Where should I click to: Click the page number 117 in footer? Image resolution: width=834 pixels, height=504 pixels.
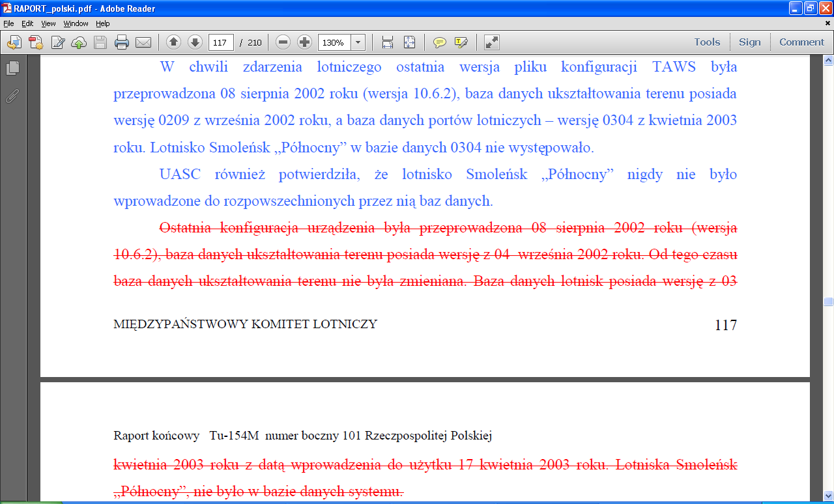coord(726,324)
